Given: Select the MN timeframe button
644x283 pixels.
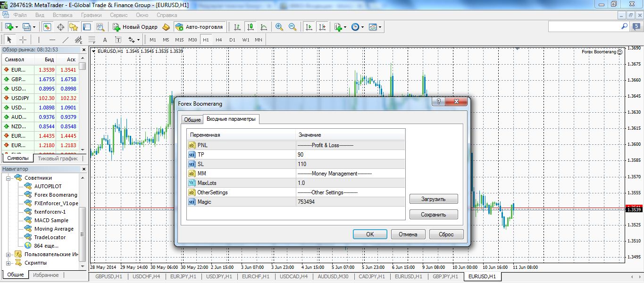Looking at the screenshot, I should pyautogui.click(x=259, y=40).
